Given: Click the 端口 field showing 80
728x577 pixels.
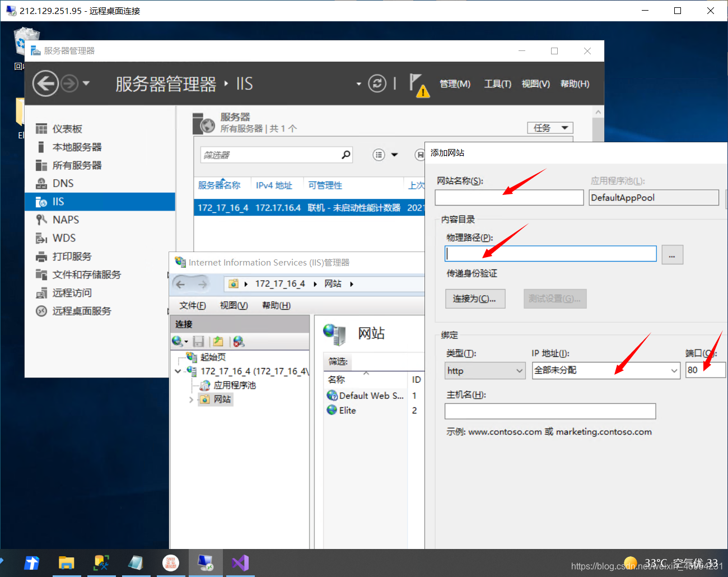Looking at the screenshot, I should pyautogui.click(x=705, y=370).
